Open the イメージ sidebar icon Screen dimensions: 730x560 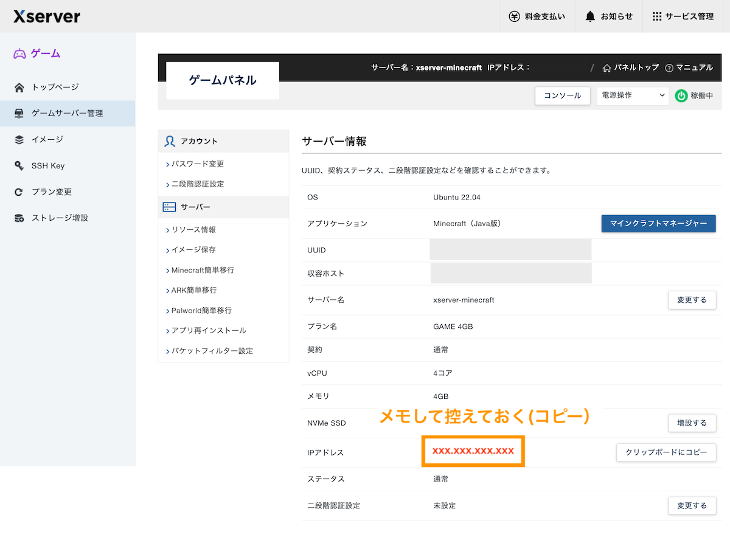19,139
